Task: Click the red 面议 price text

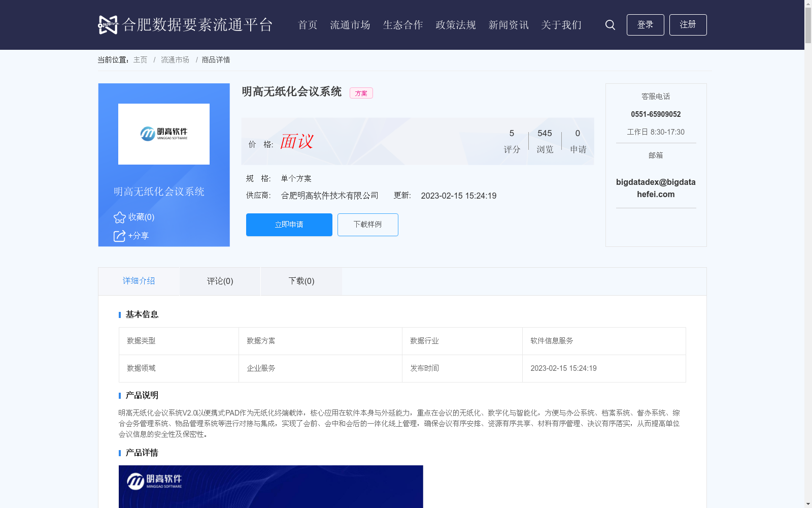Action: tap(296, 141)
